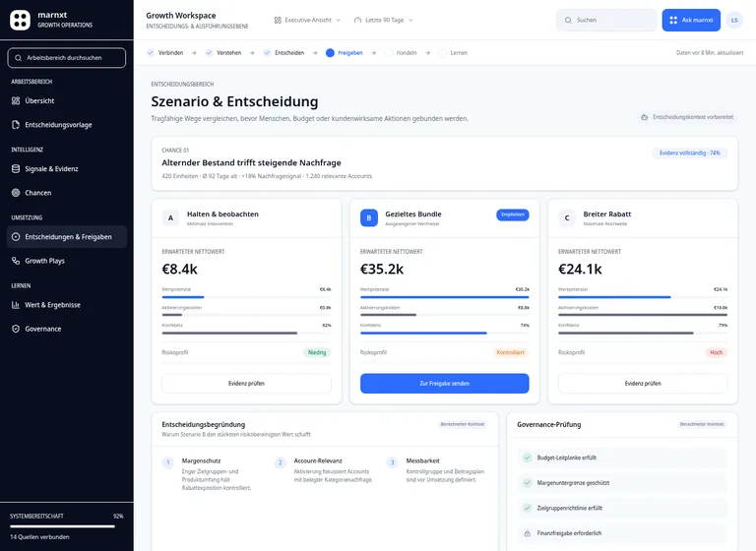756x551 pixels.
Task: Click checkmark icon by Budget-Leitplanke erfüllt
Action: [528, 458]
